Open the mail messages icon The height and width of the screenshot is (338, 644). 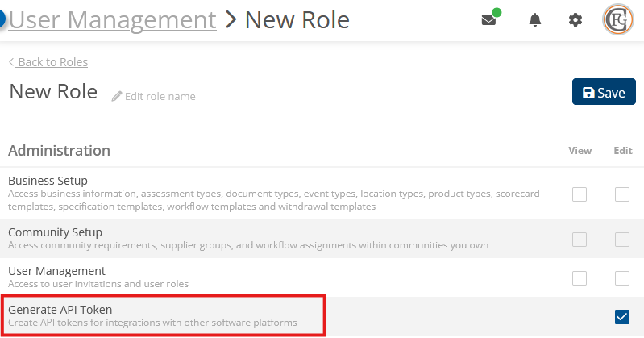[x=488, y=20]
